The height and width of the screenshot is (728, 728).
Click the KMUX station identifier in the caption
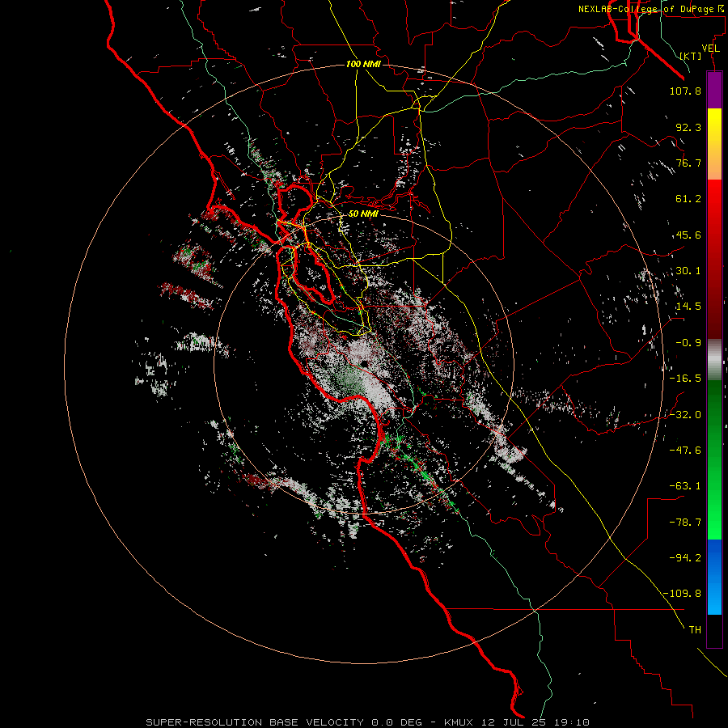[459, 722]
